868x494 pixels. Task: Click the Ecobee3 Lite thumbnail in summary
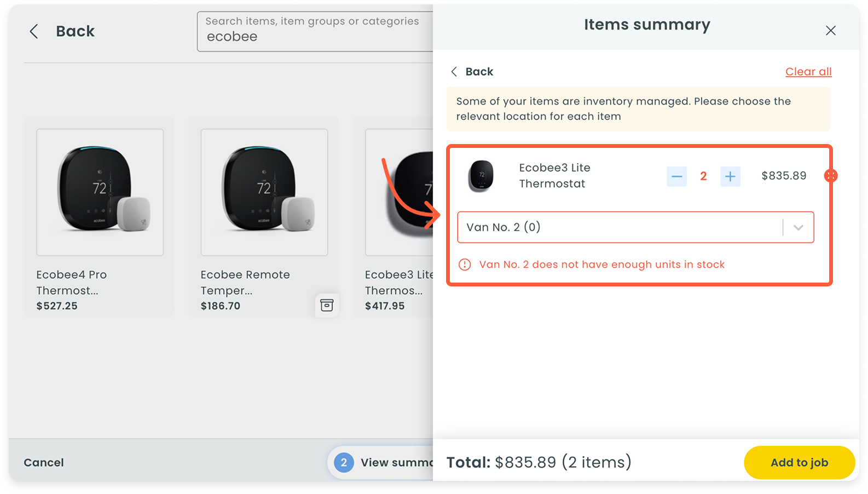point(481,176)
